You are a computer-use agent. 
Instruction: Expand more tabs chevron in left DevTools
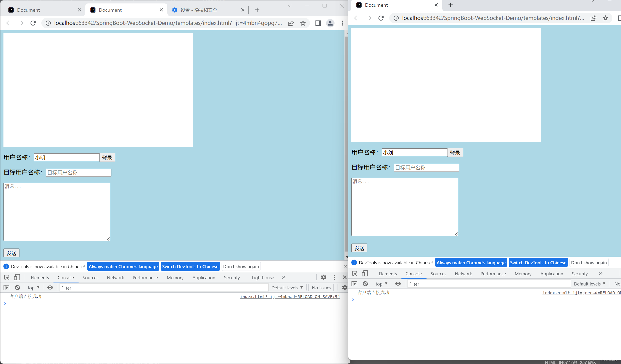[284, 277]
